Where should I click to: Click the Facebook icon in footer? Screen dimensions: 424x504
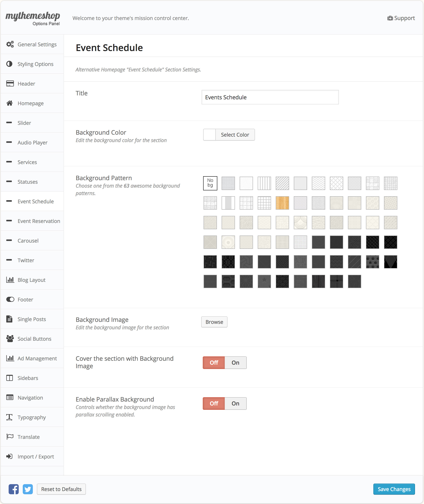click(14, 489)
